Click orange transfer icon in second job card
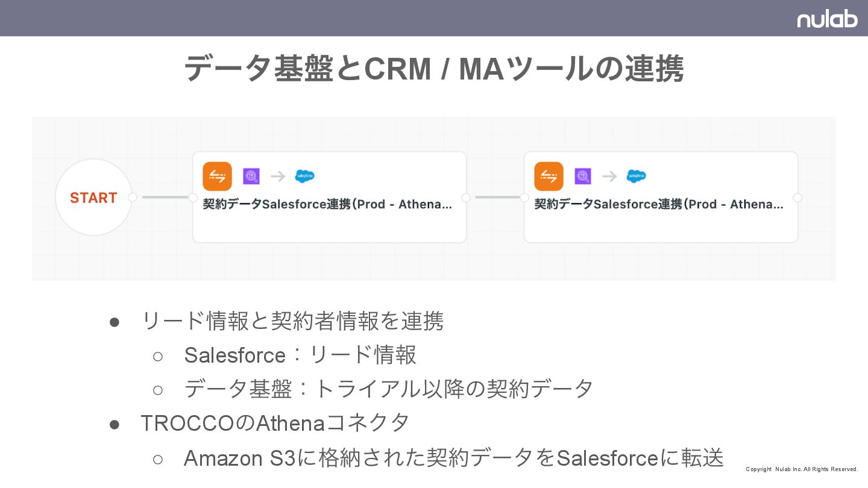 click(549, 176)
